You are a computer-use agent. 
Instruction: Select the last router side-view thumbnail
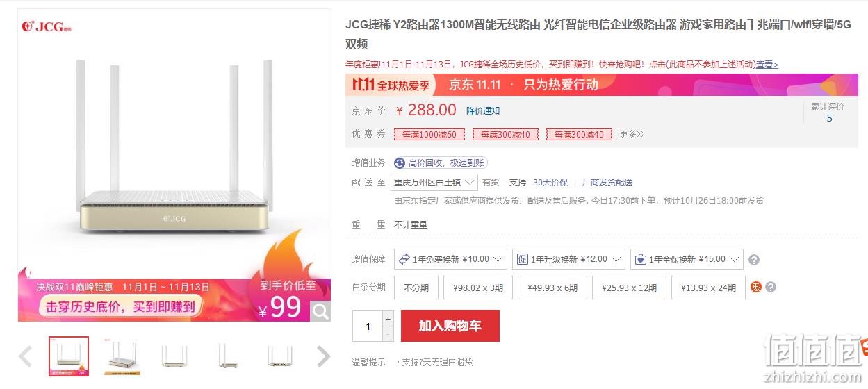[x=279, y=356]
